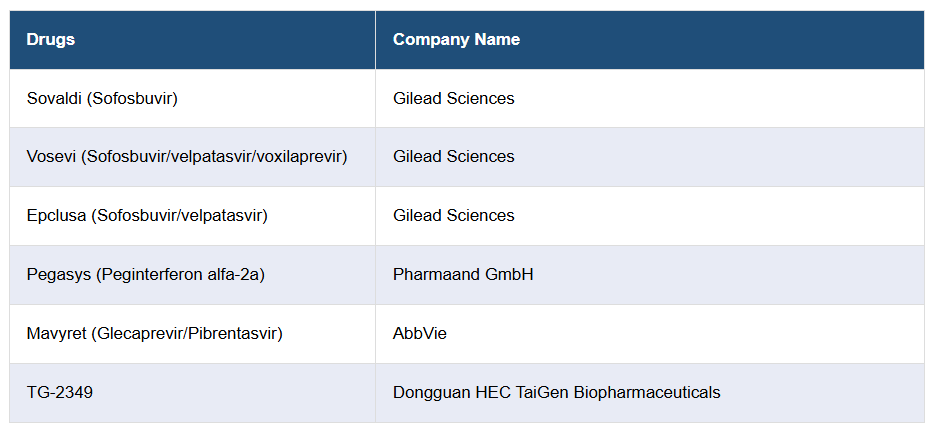Click the word Biopharmaceuticals in the last row
Image resolution: width=936 pixels, height=433 pixels.
pyautogui.click(x=646, y=392)
